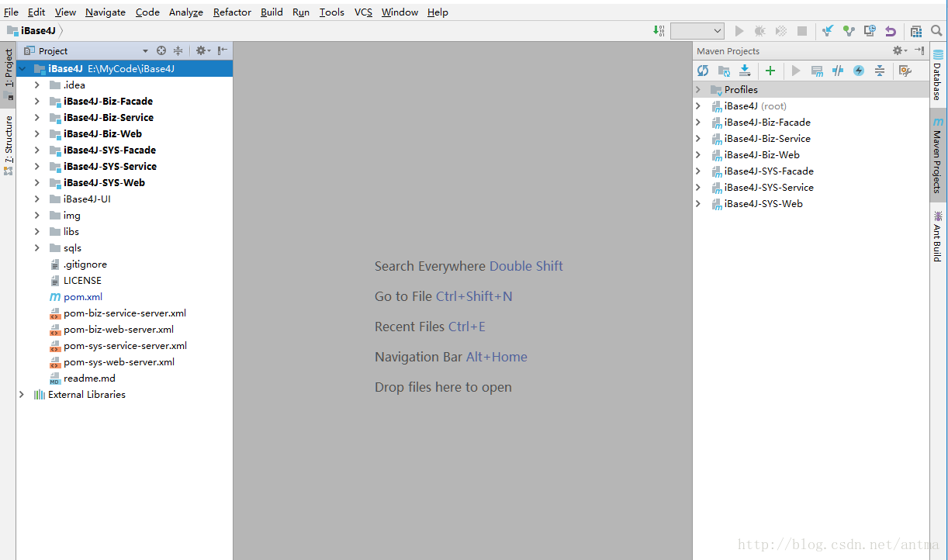The width and height of the screenshot is (948, 560).
Task: Expand External Libraries node
Action: coord(21,395)
